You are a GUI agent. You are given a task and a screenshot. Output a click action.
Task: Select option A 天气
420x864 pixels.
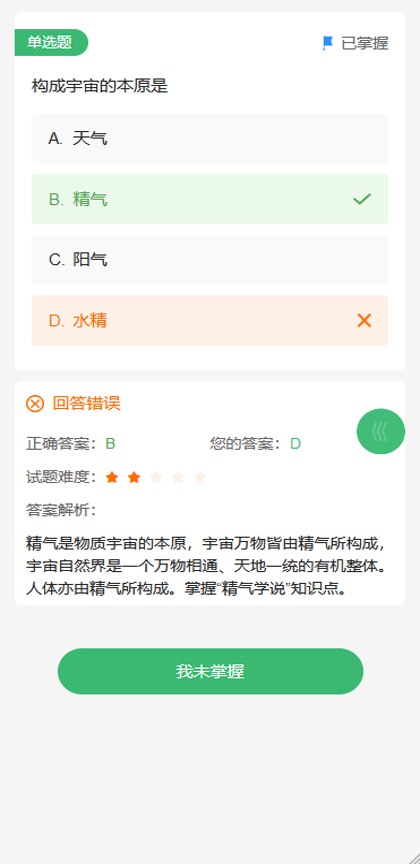pyautogui.click(x=210, y=138)
